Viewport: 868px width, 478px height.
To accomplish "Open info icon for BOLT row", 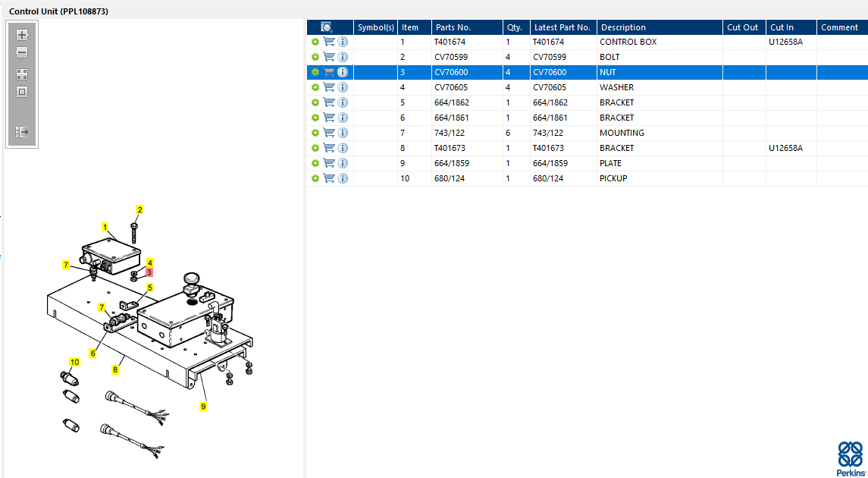I will click(x=343, y=56).
